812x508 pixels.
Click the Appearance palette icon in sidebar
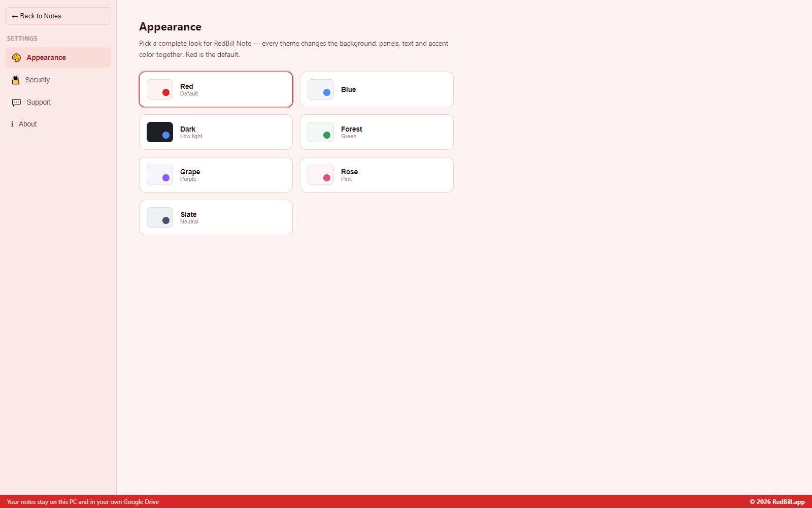pos(16,57)
